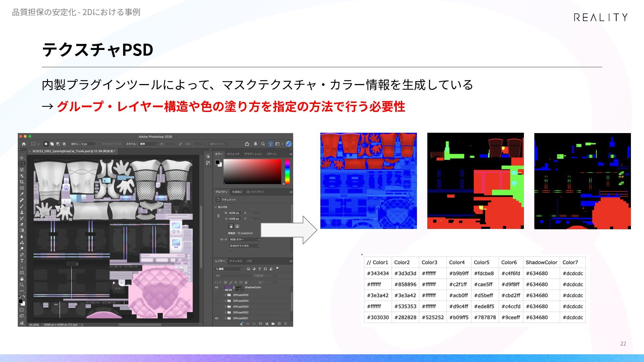Viewport: 644px width, 362px height.
Task: Expand the Diffuse0004 group
Action: 225,301
